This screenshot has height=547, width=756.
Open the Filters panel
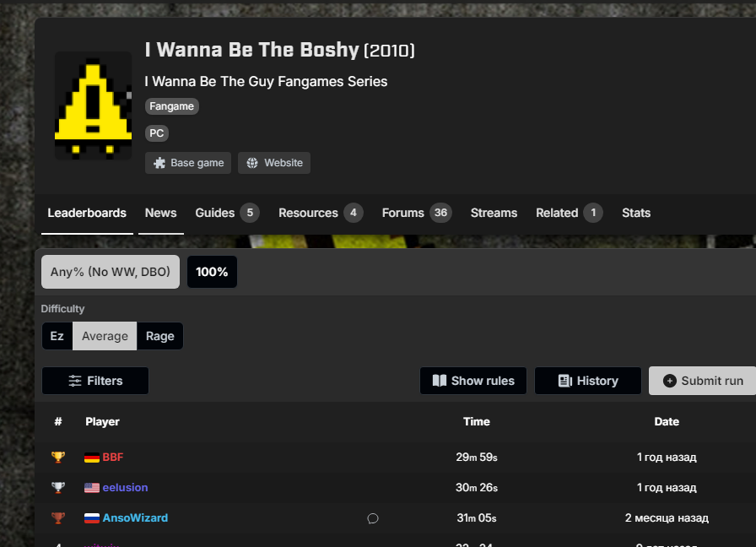(x=95, y=381)
